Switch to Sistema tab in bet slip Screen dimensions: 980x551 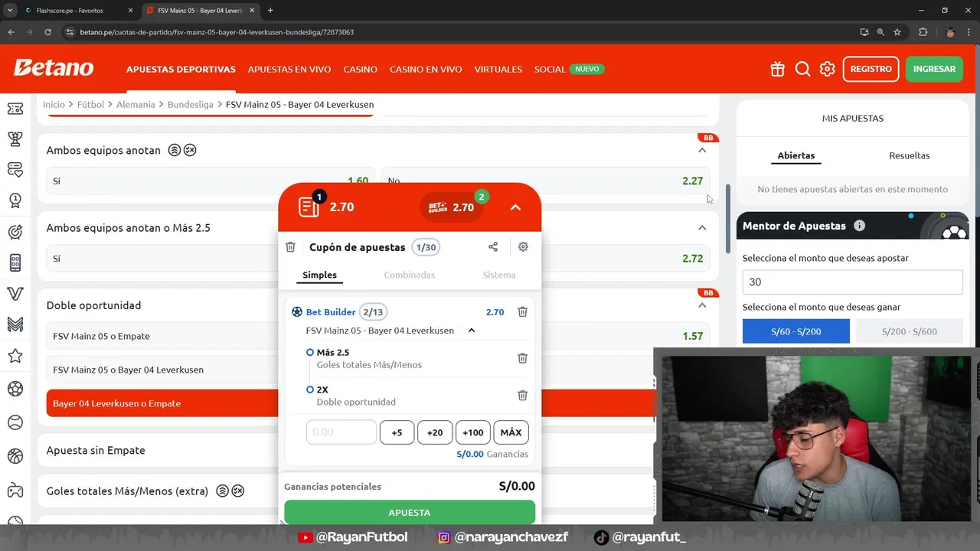[x=499, y=275]
